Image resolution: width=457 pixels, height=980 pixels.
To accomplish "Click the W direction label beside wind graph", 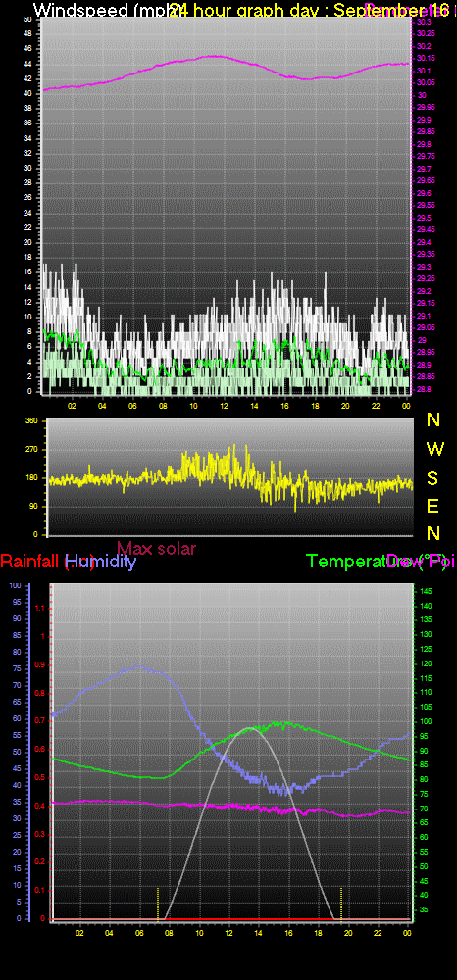I will click(x=433, y=449).
